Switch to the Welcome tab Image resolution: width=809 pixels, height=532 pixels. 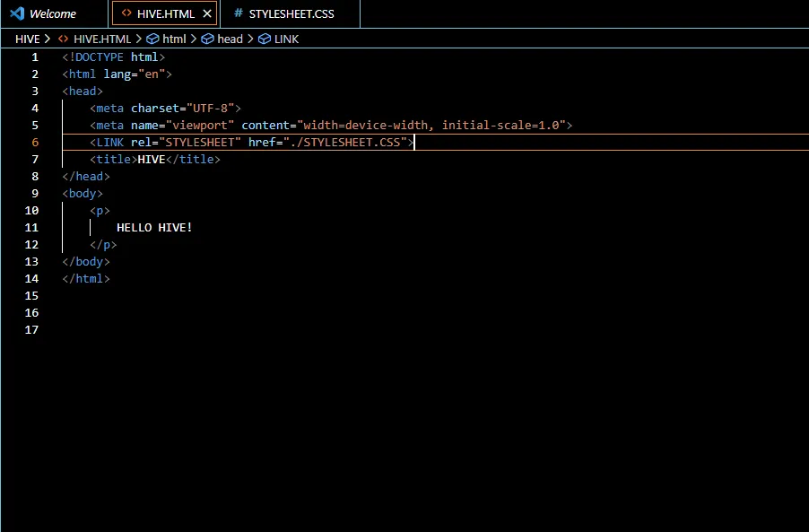(x=56, y=13)
